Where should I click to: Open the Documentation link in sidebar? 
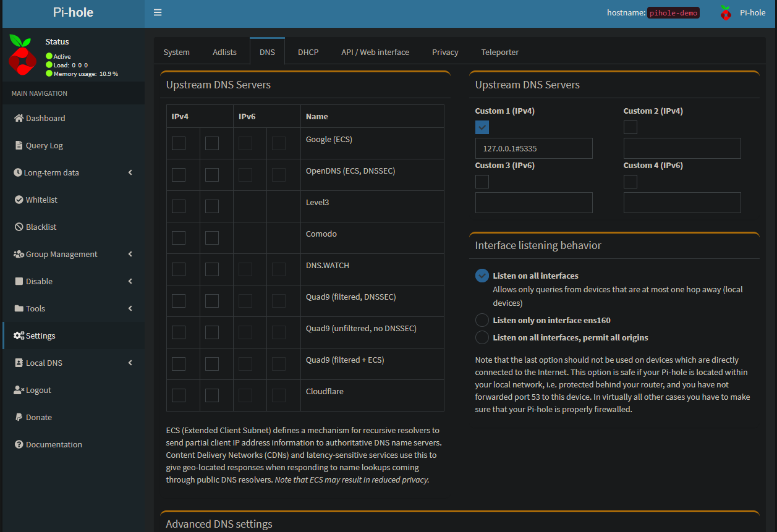(x=74, y=444)
